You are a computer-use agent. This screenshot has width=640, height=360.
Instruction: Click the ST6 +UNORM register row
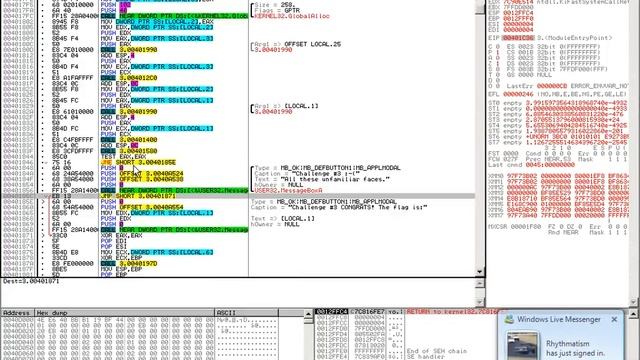(558, 137)
